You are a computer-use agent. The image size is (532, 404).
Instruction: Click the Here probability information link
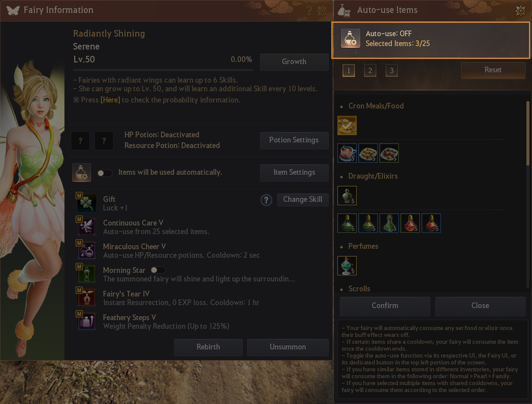pos(110,100)
